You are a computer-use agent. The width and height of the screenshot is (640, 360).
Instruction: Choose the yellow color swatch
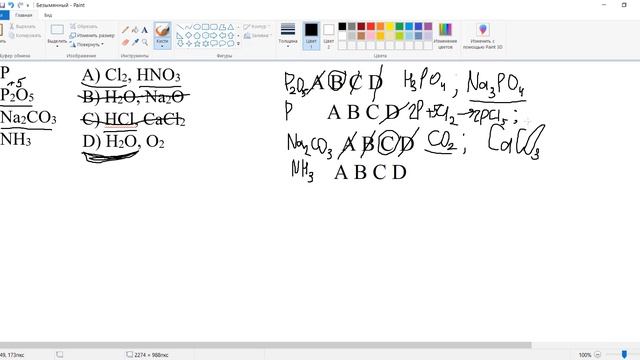[x=390, y=27]
